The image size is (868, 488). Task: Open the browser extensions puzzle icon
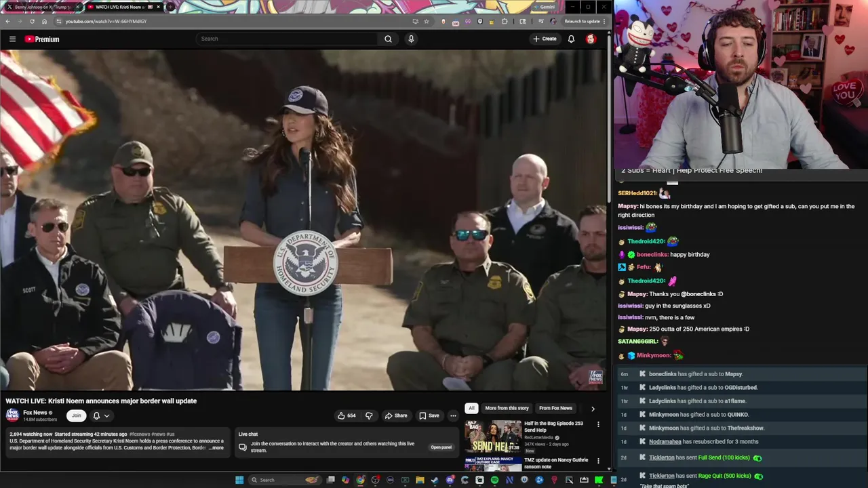[504, 21]
